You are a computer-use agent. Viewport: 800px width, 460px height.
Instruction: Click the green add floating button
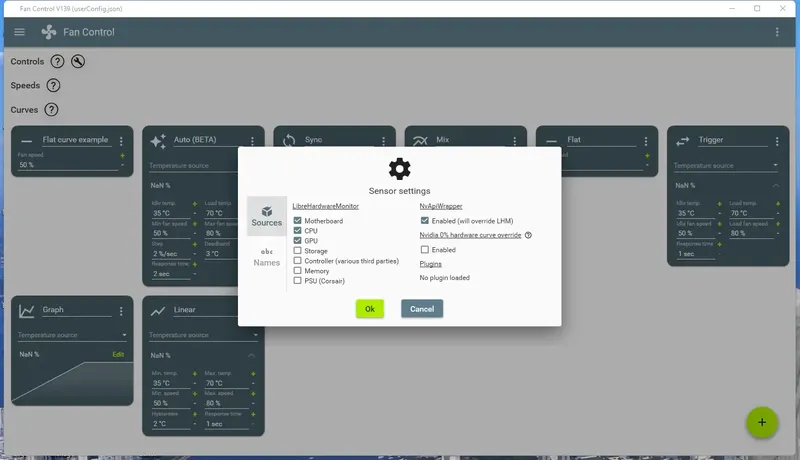pyautogui.click(x=762, y=422)
